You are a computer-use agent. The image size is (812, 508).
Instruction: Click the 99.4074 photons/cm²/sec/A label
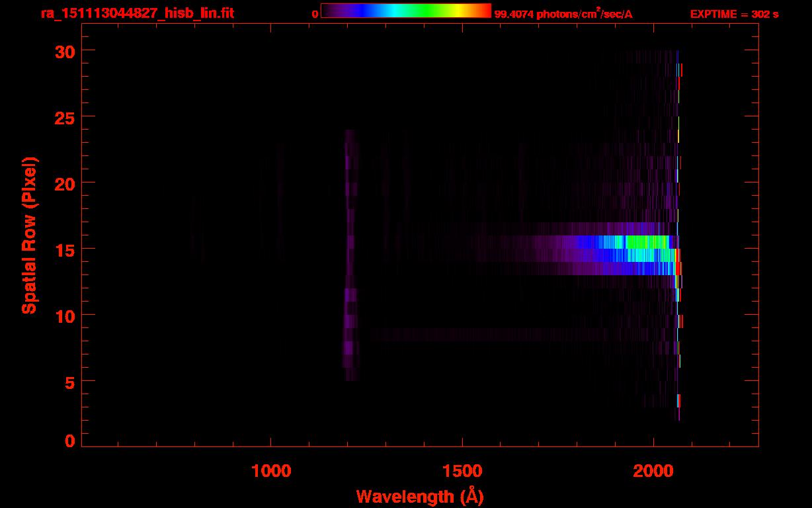click(563, 14)
